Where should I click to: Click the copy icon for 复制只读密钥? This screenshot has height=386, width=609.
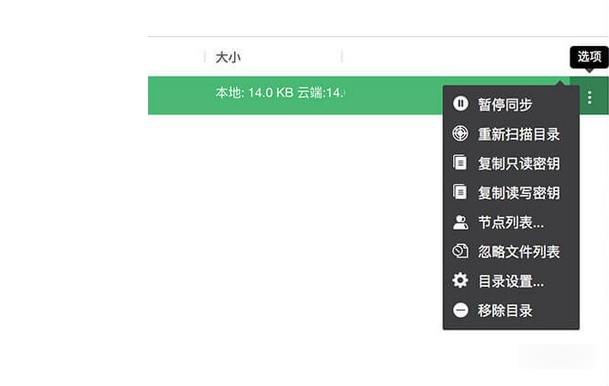coord(460,162)
